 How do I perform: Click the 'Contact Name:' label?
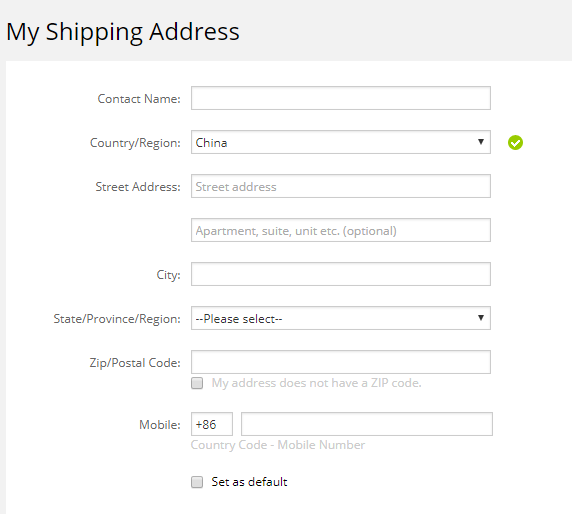(x=139, y=99)
